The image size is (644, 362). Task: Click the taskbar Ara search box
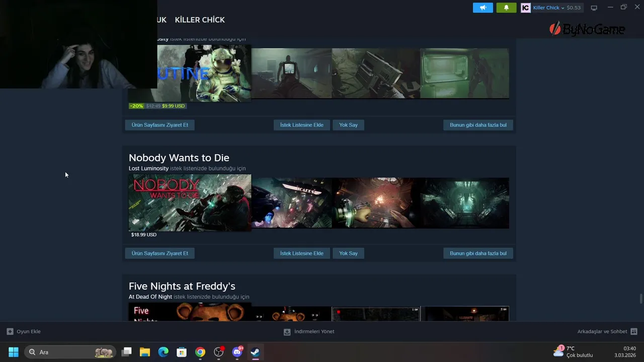click(69, 352)
